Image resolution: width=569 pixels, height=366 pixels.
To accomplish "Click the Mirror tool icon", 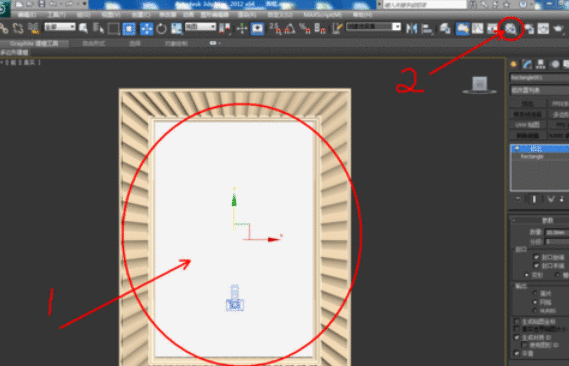I will [x=412, y=28].
